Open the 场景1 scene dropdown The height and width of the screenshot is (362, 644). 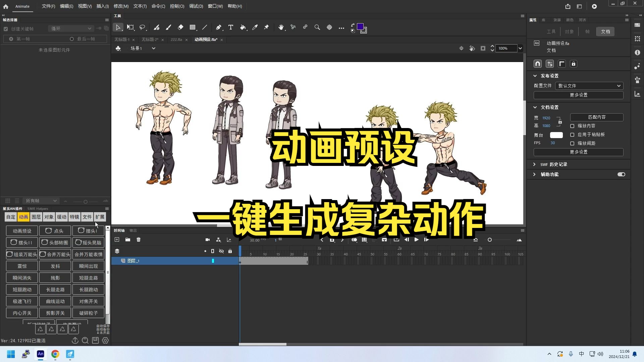(154, 48)
